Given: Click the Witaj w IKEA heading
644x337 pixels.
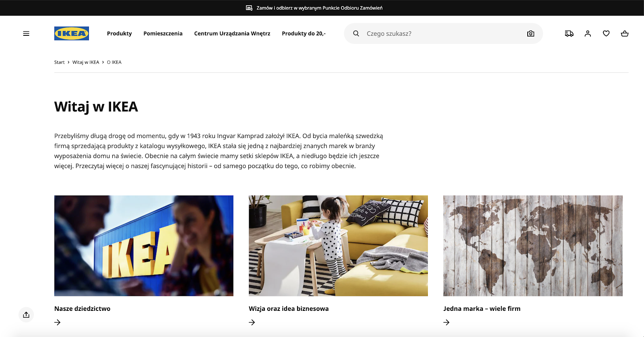Looking at the screenshot, I should 96,107.
